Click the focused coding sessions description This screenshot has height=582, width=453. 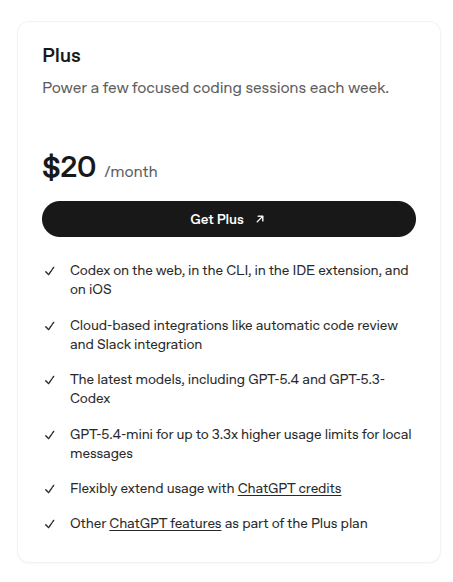tap(215, 88)
